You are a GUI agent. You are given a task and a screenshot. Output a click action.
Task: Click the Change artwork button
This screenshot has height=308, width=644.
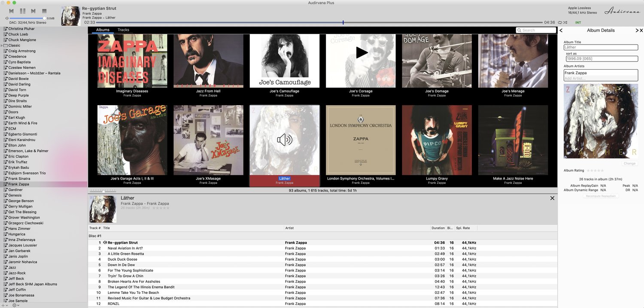[630, 163]
